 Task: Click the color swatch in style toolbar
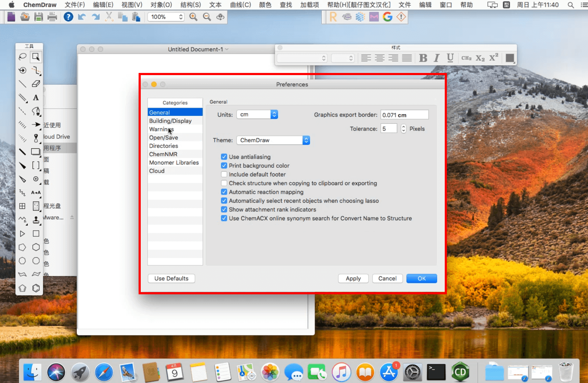[510, 58]
